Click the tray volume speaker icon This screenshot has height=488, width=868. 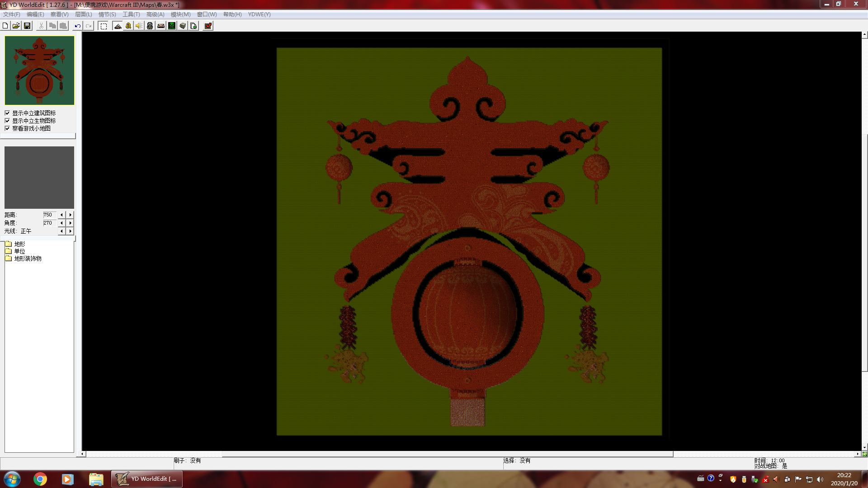tap(820, 479)
